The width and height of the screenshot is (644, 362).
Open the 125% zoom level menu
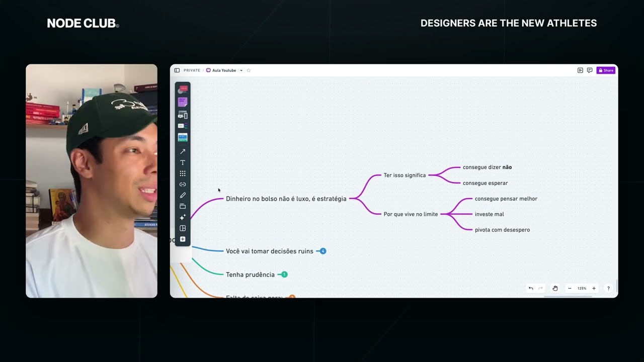coord(582,289)
